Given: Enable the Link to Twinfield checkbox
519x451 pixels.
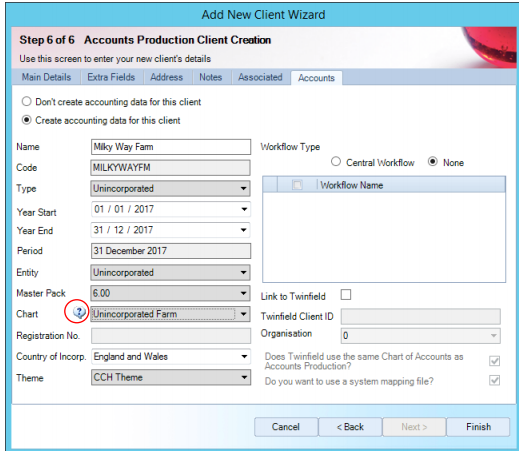Looking at the screenshot, I should [346, 295].
